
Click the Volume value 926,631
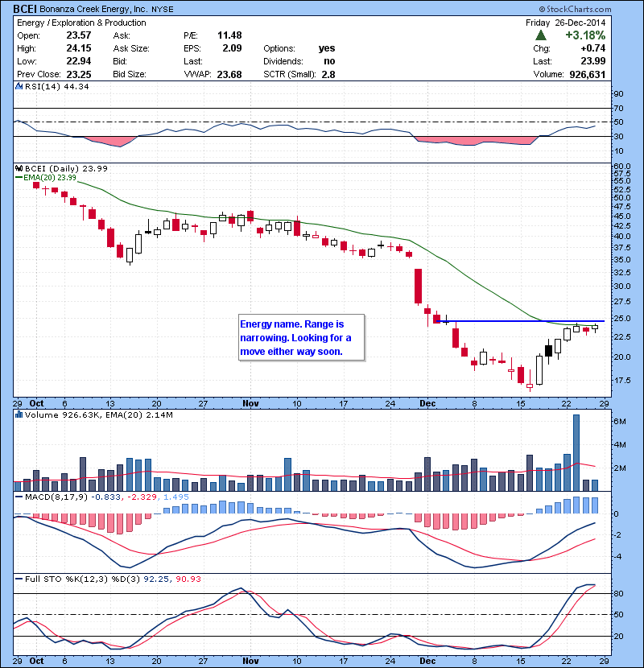pyautogui.click(x=588, y=75)
